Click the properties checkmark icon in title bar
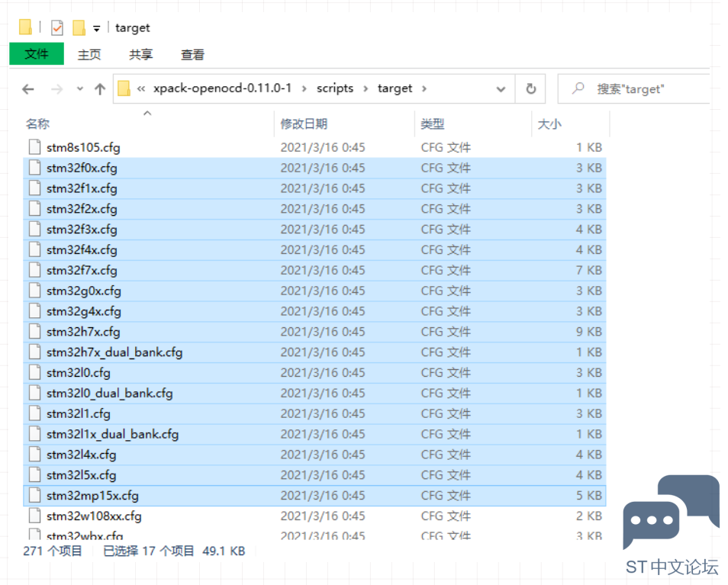Image resolution: width=728 pixels, height=585 pixels. pyautogui.click(x=57, y=27)
